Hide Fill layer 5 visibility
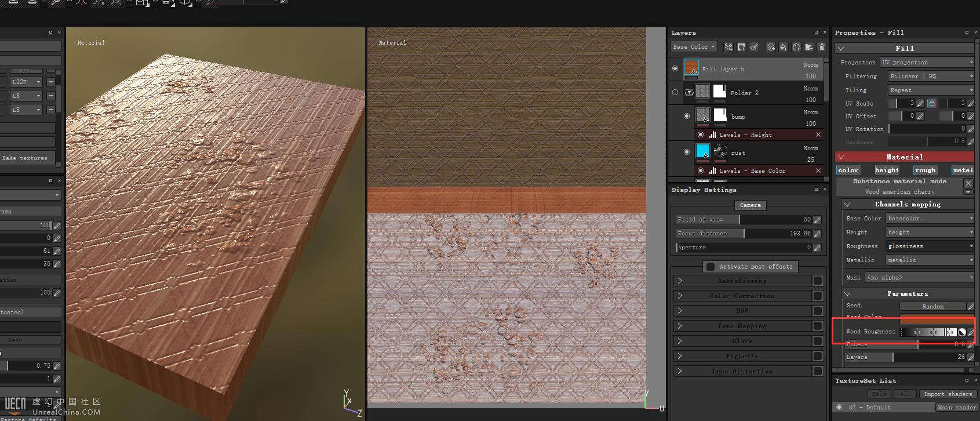This screenshot has height=421, width=980. 675,68
